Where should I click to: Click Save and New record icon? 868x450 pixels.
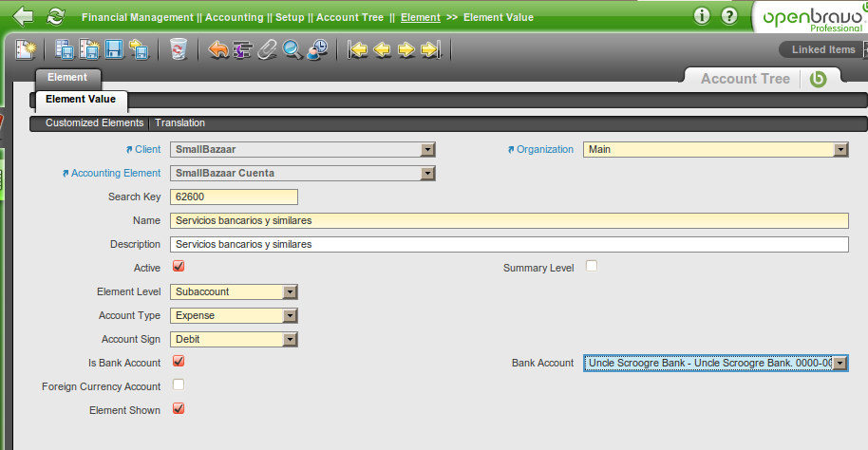pos(89,49)
